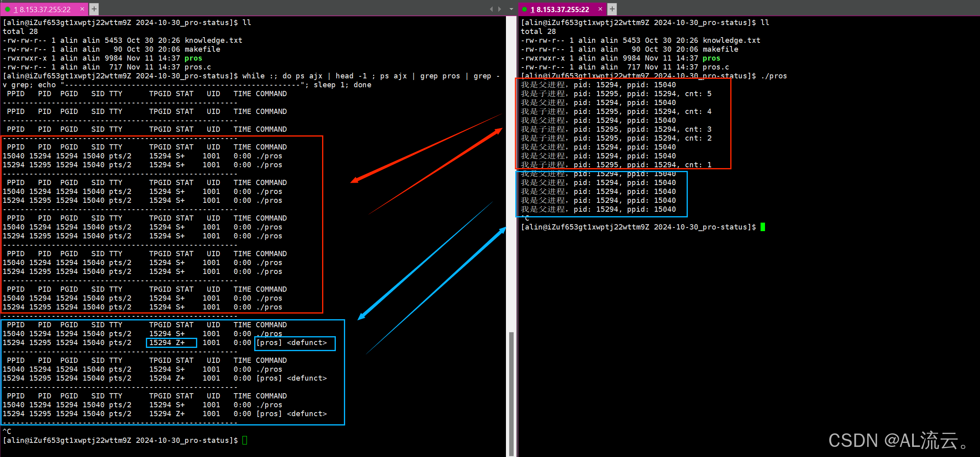980x457 pixels.
Task: Focus the right terminal at green cursor block
Action: click(763, 227)
